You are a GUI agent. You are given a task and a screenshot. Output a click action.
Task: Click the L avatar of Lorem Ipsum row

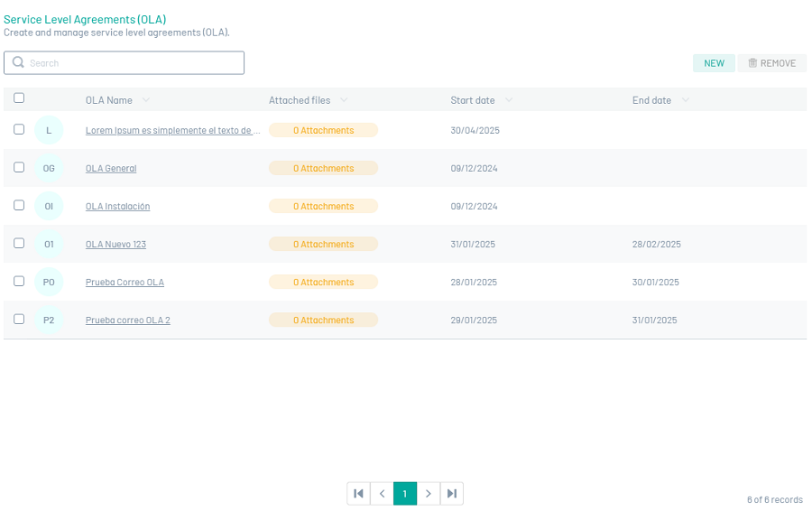(49, 130)
